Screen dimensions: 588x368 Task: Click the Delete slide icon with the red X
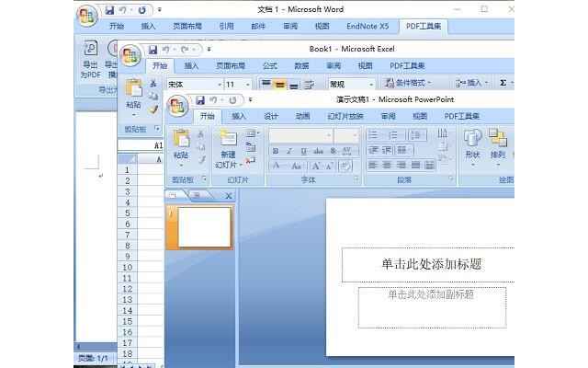click(x=251, y=160)
